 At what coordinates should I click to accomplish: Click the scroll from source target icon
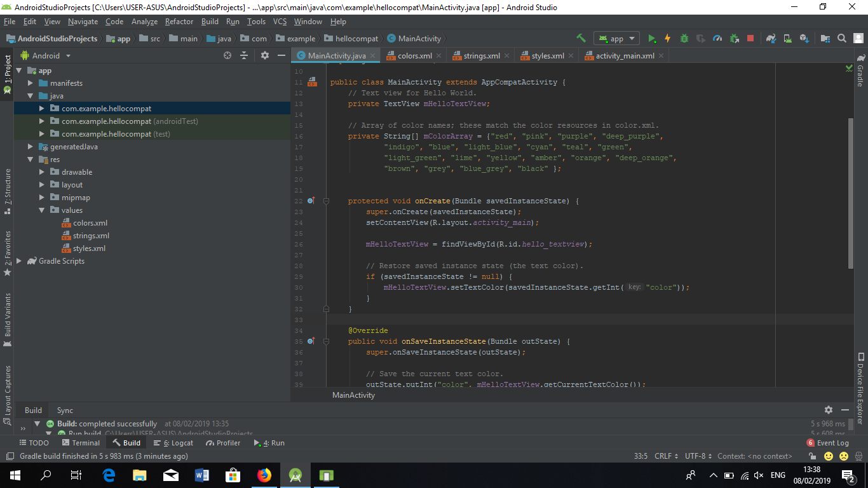[x=227, y=55]
